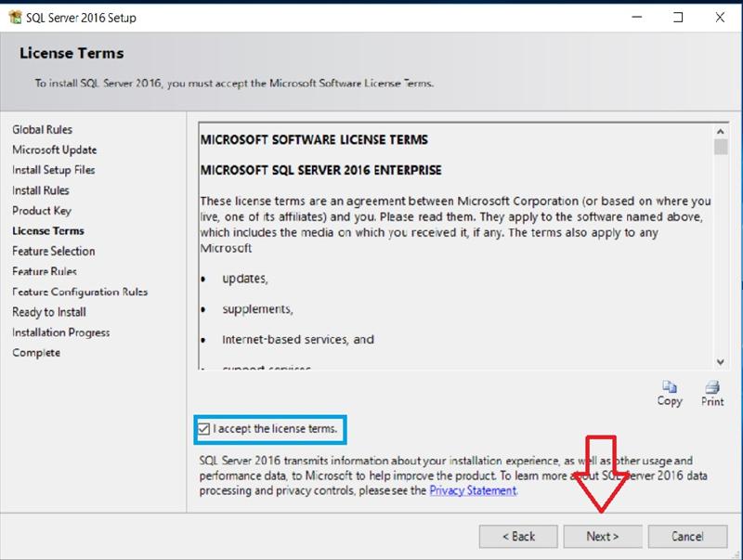Click the Print icon
This screenshot has height=560, width=743.
(x=712, y=387)
